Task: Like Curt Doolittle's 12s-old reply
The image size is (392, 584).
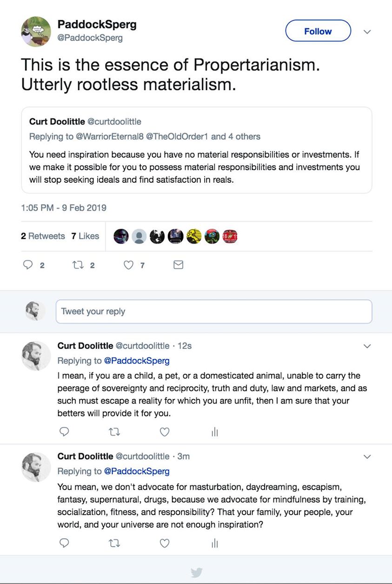Action: pos(165,432)
